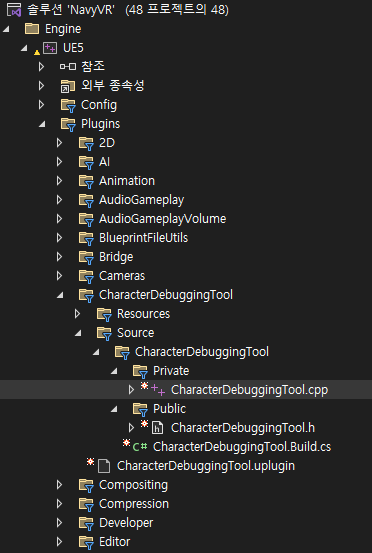The image size is (372, 553).
Task: Collapse the top-level CharacterDebuggingTool folder arrow
Action: point(60,295)
